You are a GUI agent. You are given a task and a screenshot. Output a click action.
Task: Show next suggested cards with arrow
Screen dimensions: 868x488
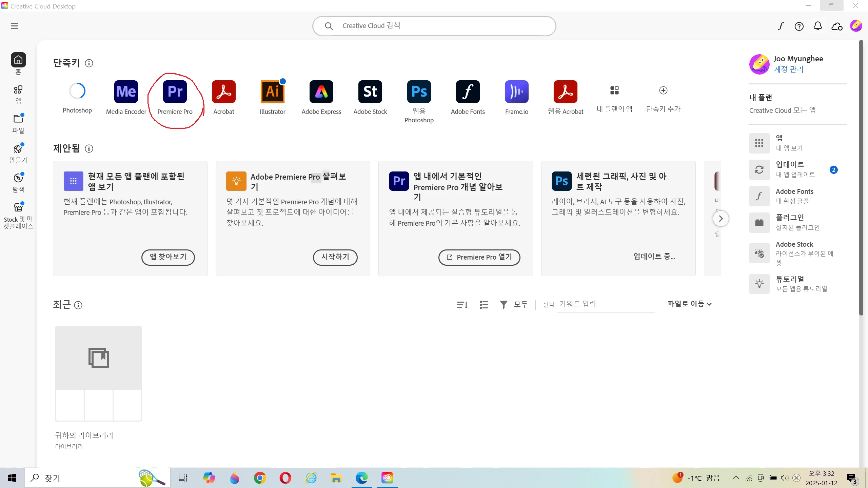click(x=721, y=219)
